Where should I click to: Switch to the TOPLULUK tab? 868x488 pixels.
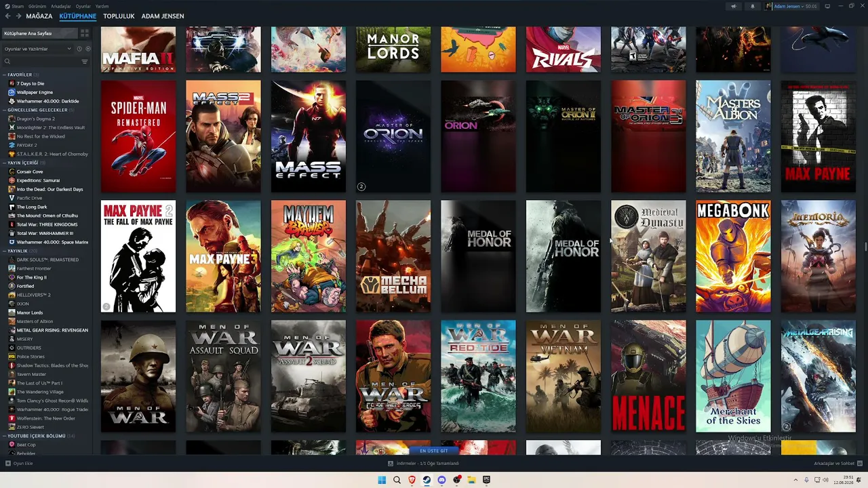pos(119,16)
